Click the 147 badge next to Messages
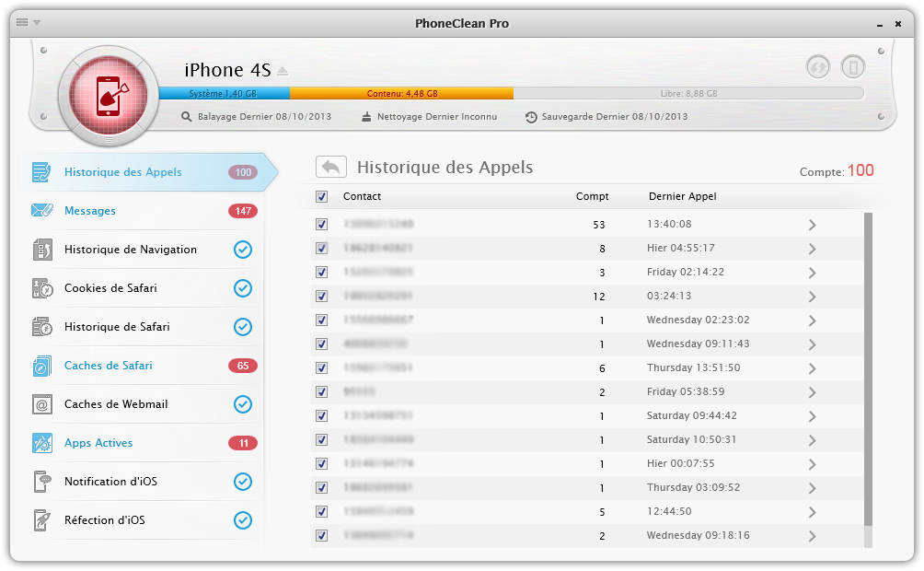 [243, 211]
